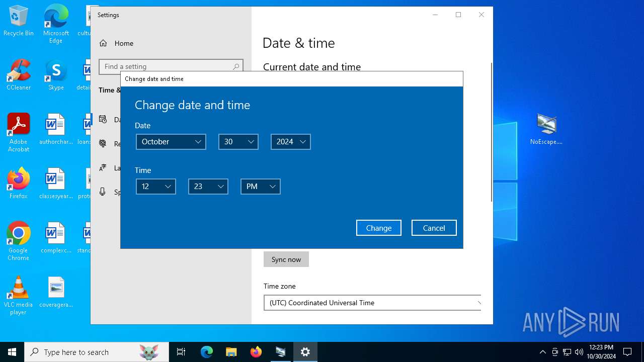
Task: Focus the Find a setting field
Action: tap(171, 66)
